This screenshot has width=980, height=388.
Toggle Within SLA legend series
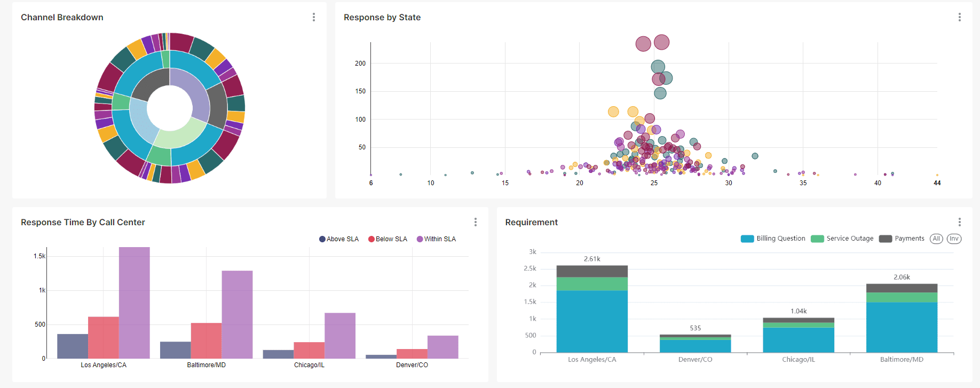click(437, 239)
